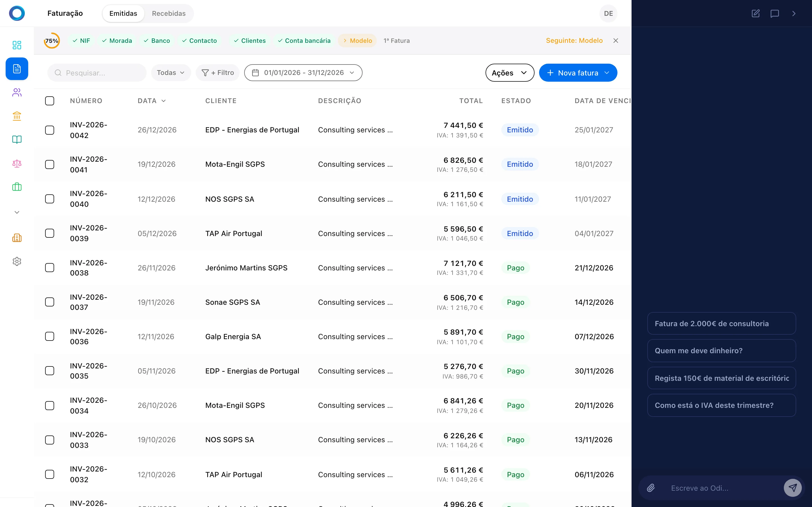
Task: Select the checkbox for invoice INV-2026-0038
Action: (x=50, y=268)
